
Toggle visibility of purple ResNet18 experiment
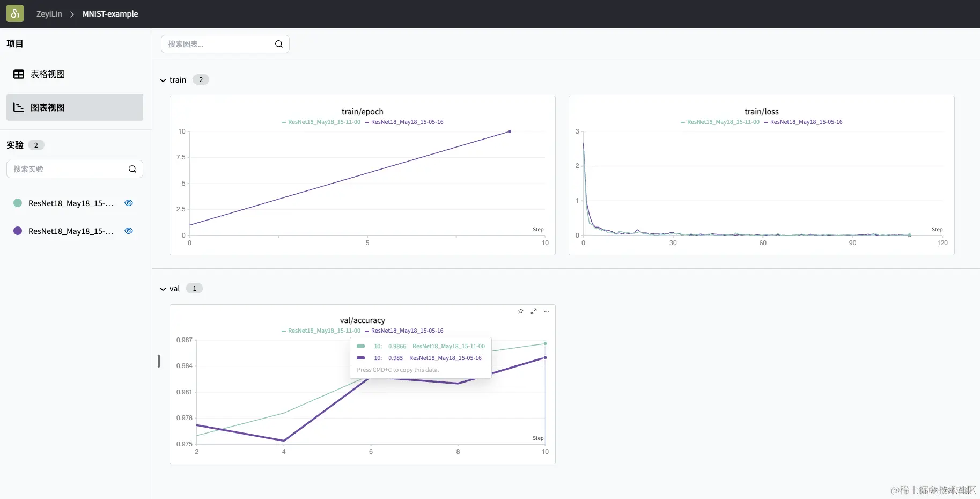[x=129, y=231]
